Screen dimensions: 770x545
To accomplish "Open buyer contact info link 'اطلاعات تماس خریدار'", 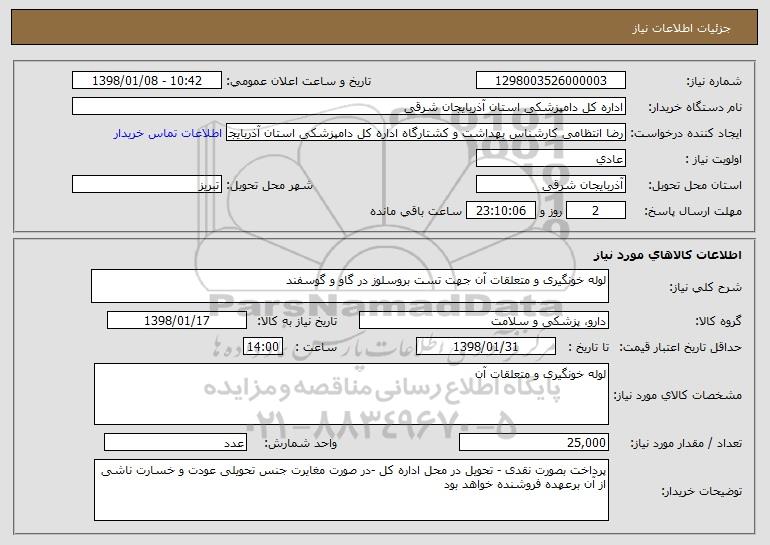I will 168,134.
